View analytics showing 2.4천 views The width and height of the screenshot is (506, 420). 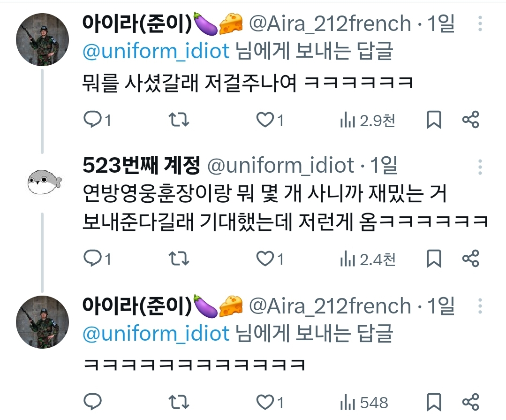pos(368,259)
